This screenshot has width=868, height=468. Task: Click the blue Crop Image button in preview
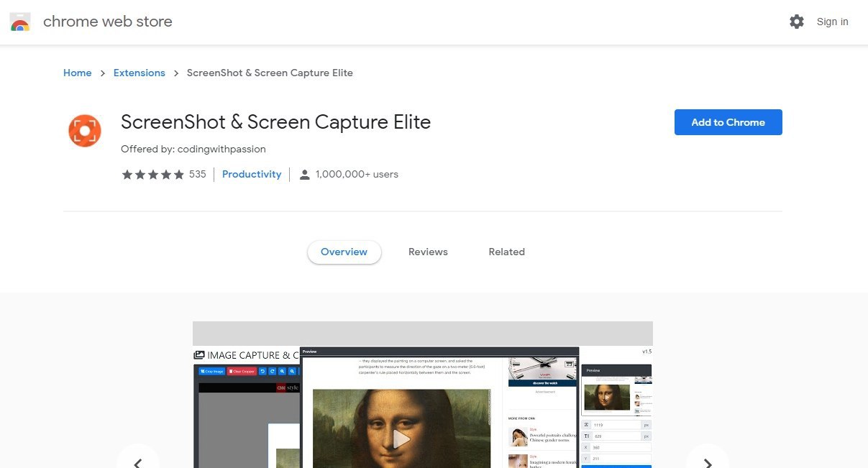[x=211, y=372]
